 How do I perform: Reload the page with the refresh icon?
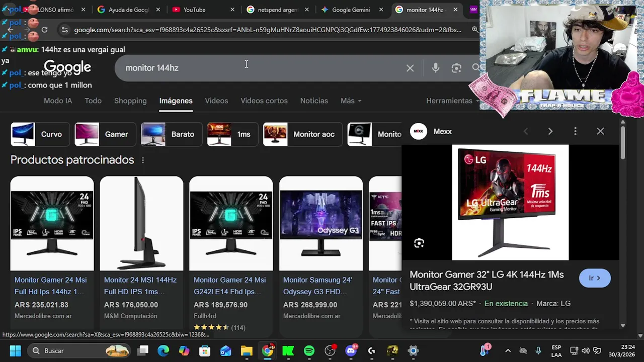click(44, 30)
